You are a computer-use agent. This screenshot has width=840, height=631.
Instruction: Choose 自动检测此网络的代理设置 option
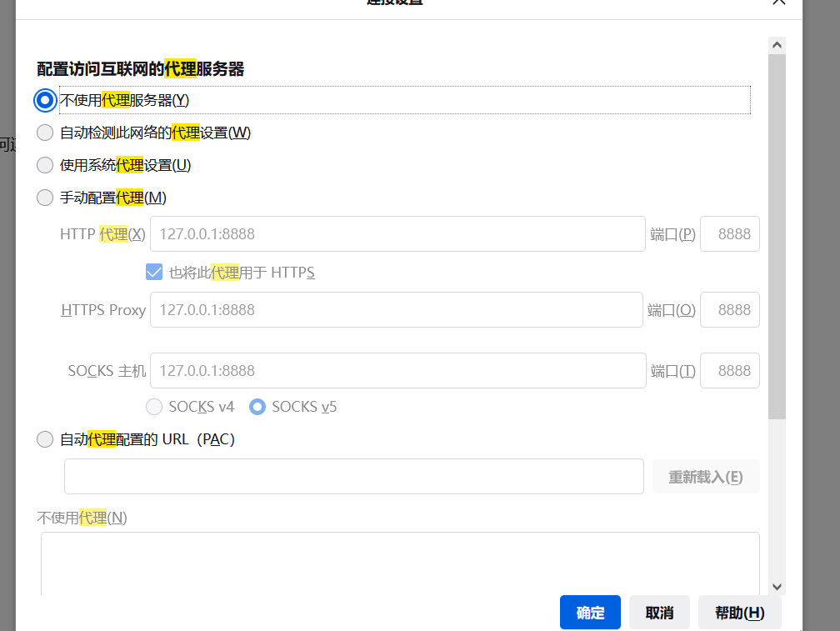[45, 132]
